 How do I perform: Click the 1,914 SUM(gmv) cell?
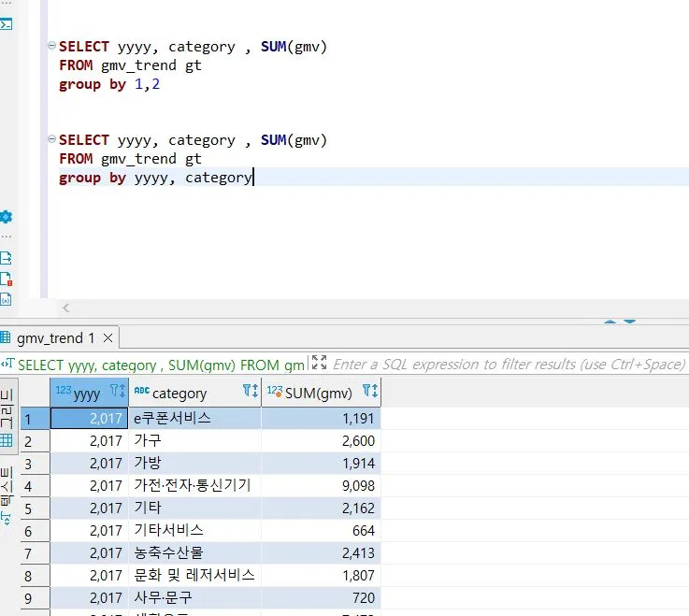(322, 463)
